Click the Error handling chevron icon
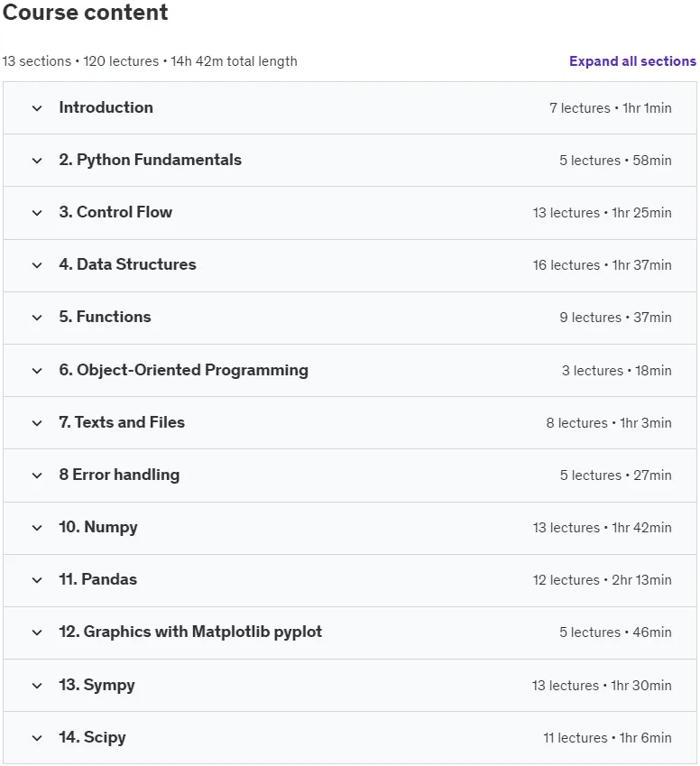 [x=37, y=475]
